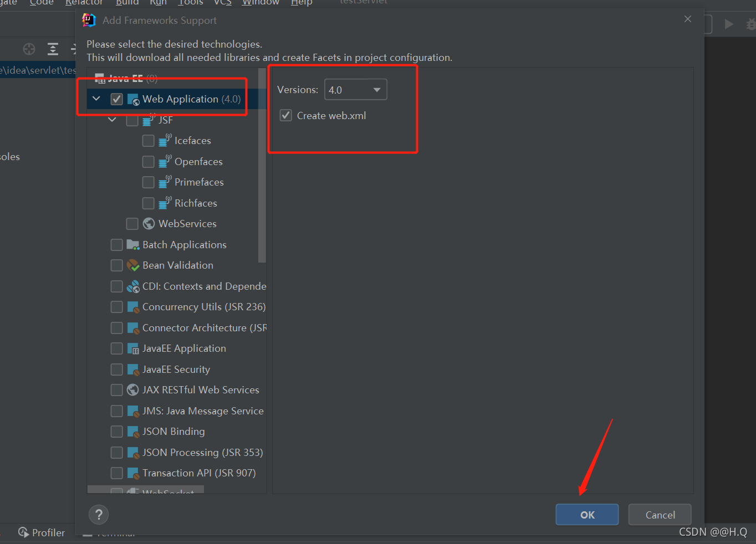Open the Versions 4.0 dropdown
Image resolution: width=756 pixels, height=544 pixels.
click(355, 90)
